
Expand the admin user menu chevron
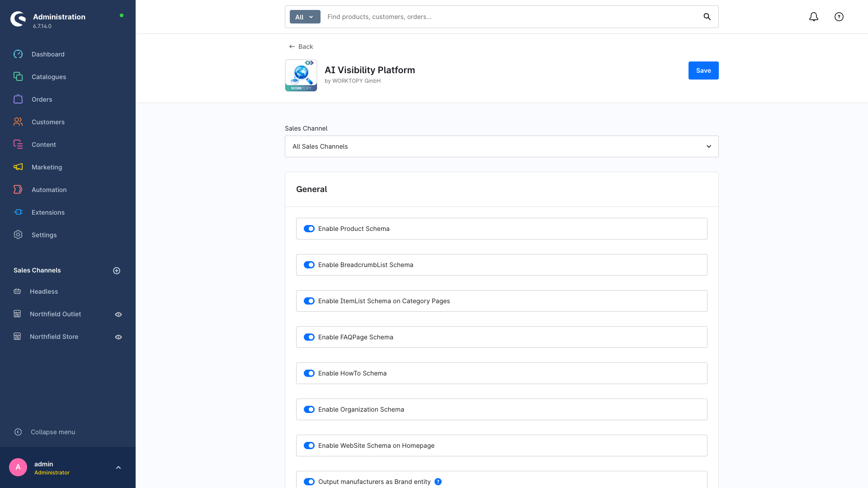point(118,468)
